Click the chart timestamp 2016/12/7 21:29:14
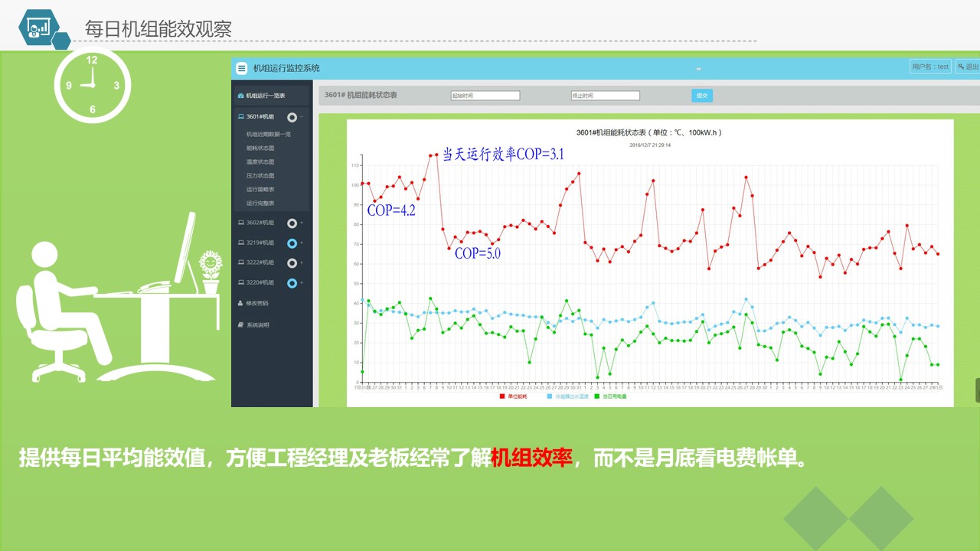The height and width of the screenshot is (551, 980). (x=650, y=145)
